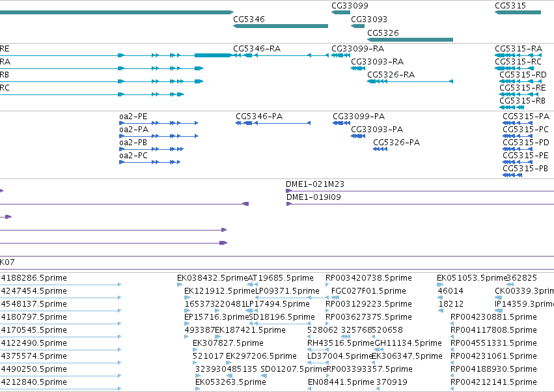Click transcript CG5315-RC label
554x392 pixels.
pos(518,61)
